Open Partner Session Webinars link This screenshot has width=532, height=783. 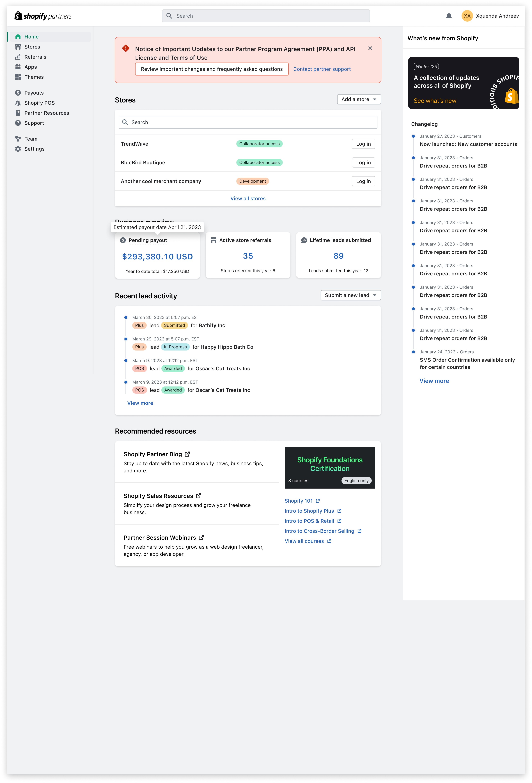point(160,538)
